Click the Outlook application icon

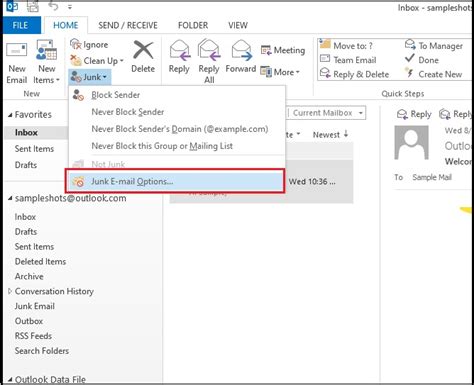(x=12, y=6)
